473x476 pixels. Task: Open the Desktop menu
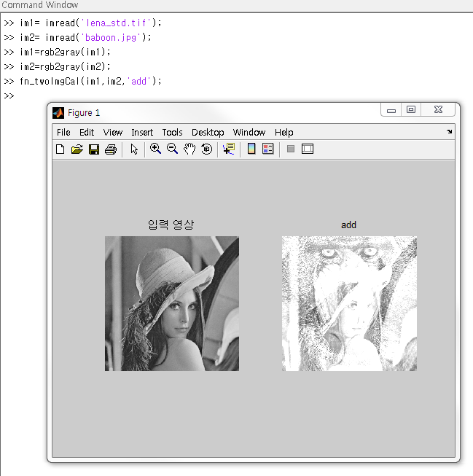(208, 133)
